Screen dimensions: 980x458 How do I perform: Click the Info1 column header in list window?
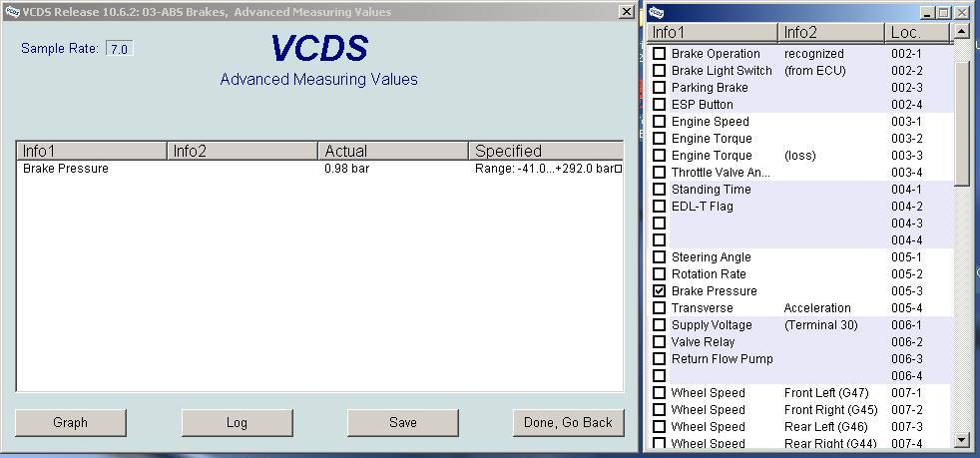(713, 33)
